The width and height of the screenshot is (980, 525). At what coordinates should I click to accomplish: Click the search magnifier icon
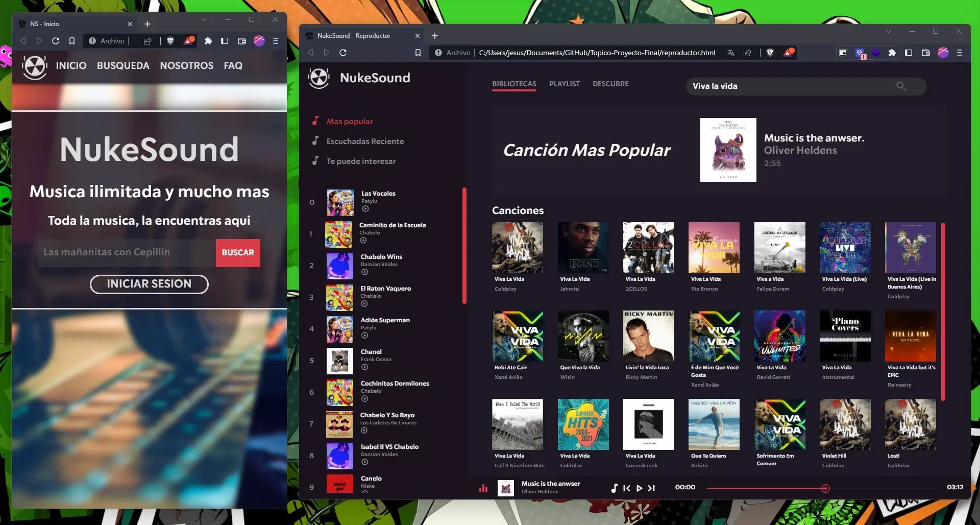click(x=901, y=86)
